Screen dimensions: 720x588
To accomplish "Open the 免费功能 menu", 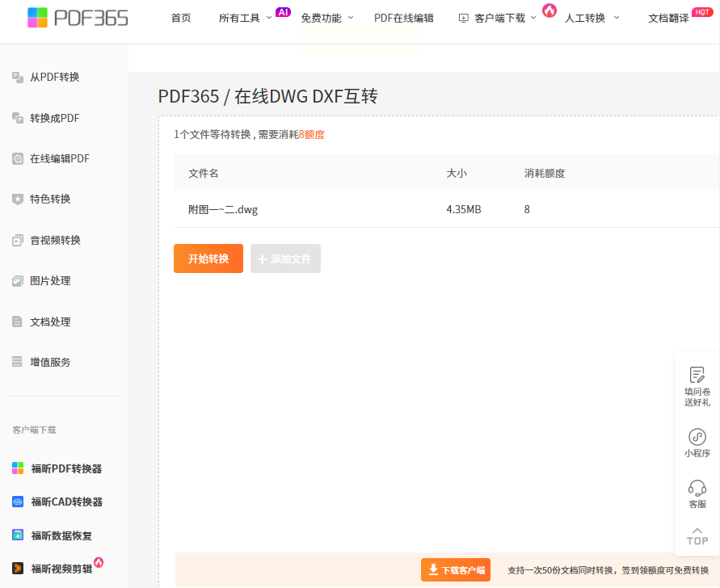I will tap(321, 19).
